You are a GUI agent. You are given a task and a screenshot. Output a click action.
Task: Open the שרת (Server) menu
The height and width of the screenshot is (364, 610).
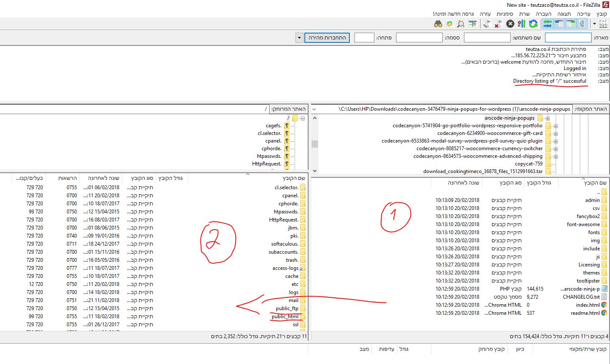click(525, 14)
